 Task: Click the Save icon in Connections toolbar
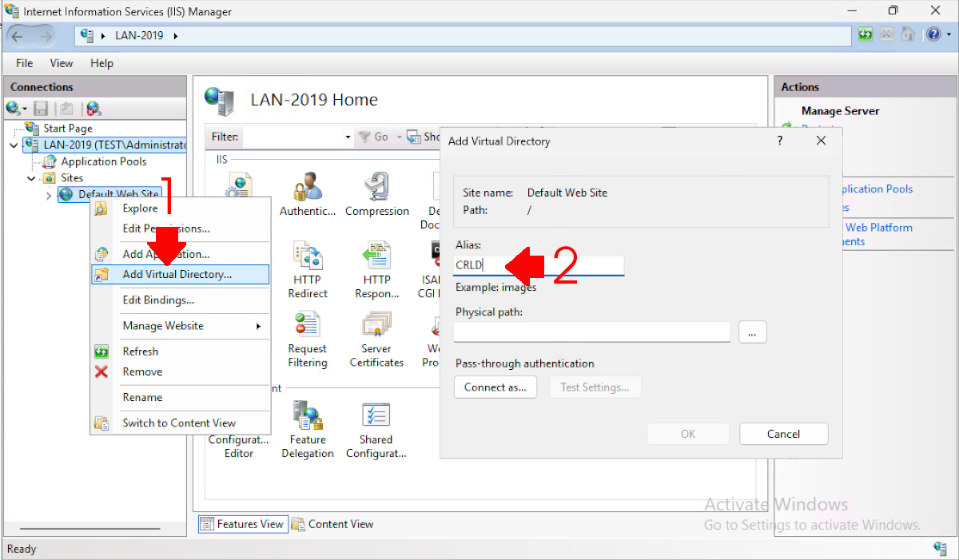tap(41, 108)
